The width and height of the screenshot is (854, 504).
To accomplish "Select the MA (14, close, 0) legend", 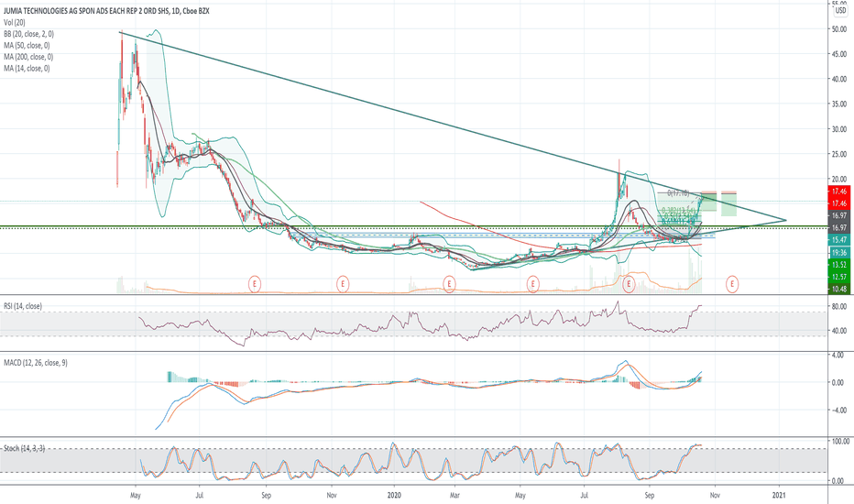I will [27, 68].
